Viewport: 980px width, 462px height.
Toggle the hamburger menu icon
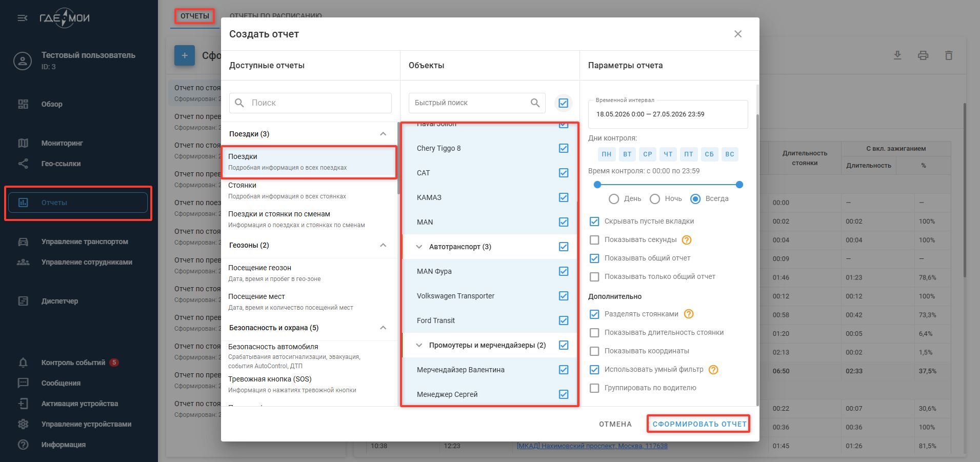click(x=23, y=18)
